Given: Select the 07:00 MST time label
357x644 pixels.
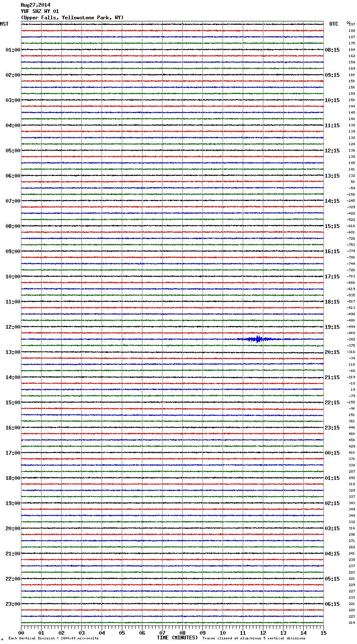Looking at the screenshot, I should click(x=13, y=201).
